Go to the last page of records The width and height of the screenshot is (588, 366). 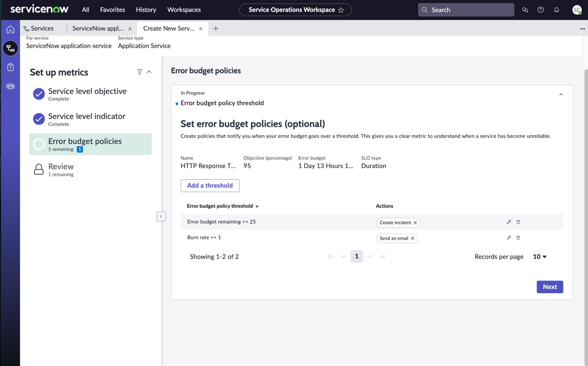coord(382,256)
